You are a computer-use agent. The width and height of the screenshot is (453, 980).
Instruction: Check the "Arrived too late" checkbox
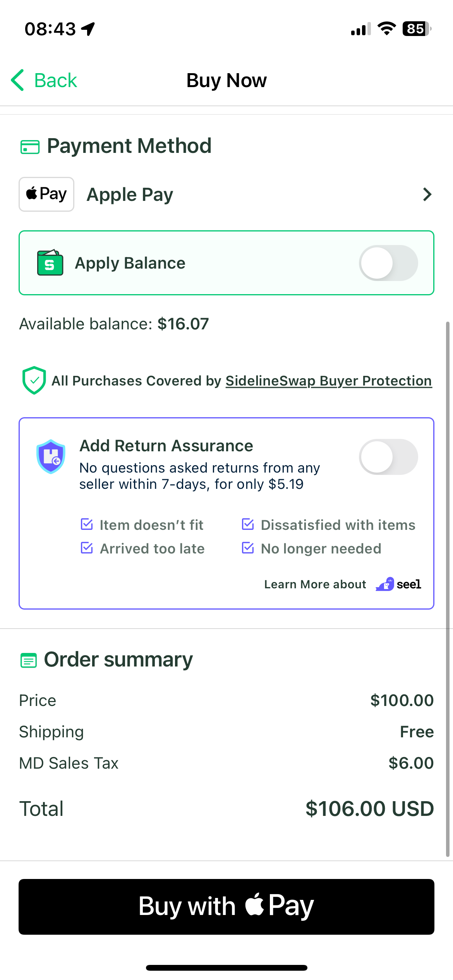coord(87,548)
